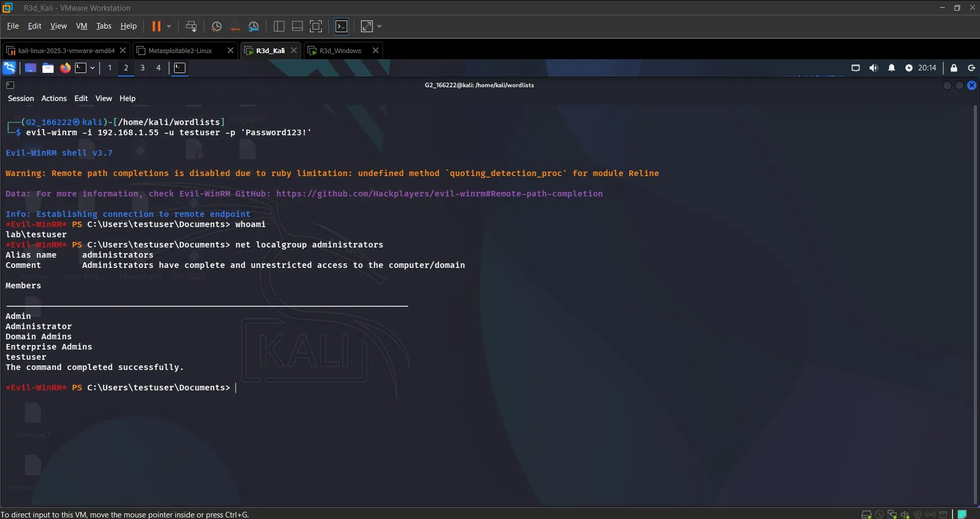
Task: Select the terminal window in the taskbar
Action: click(x=180, y=68)
